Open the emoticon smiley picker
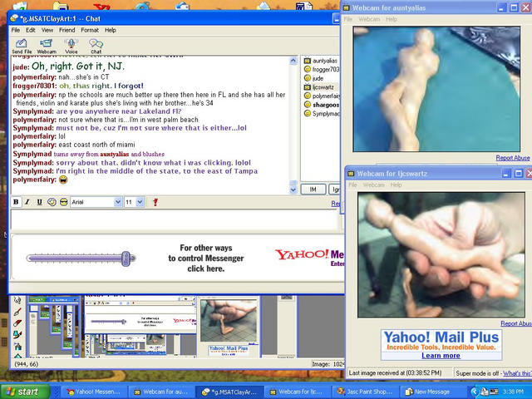 (52, 202)
